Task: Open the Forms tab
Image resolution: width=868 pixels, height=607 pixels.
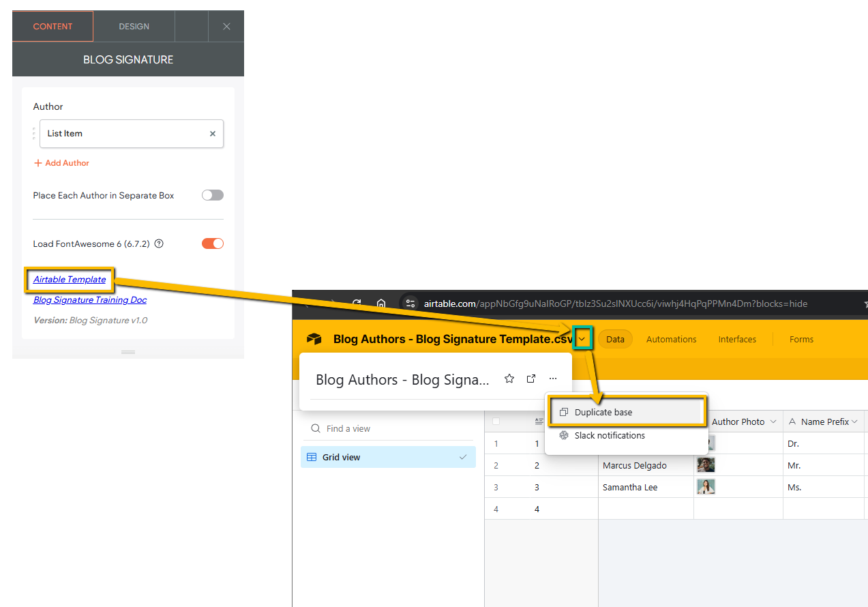Action: [x=801, y=339]
